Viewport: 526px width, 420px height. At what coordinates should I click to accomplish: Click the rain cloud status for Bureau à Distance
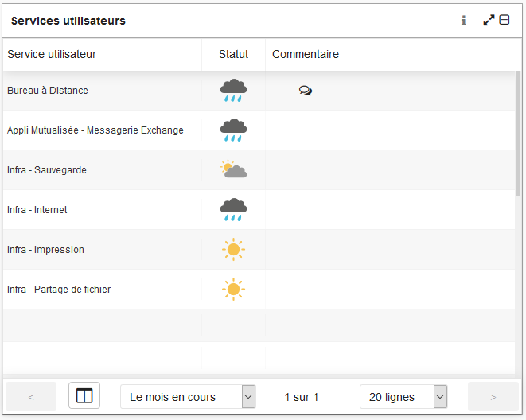[233, 91]
